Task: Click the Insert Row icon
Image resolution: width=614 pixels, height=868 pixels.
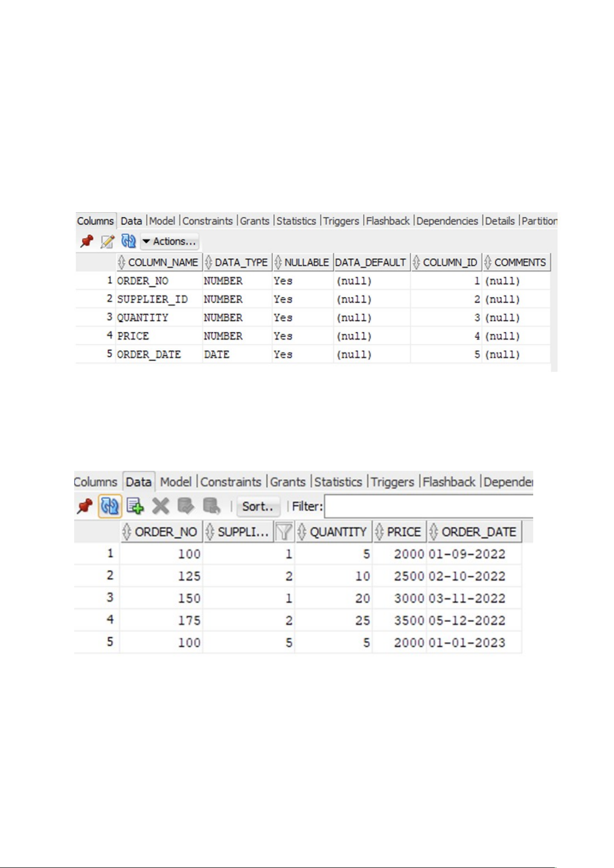Action: [135, 506]
